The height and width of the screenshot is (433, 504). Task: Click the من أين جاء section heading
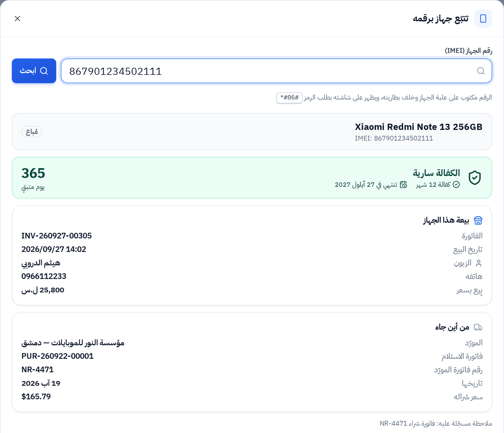tap(452, 327)
